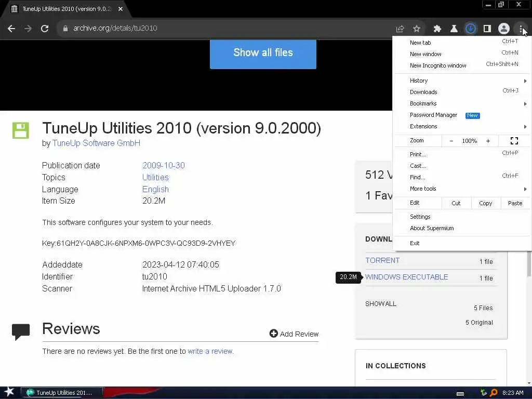Screen dimensions: 532x399
Task: Click the plus icon beside Add Review
Action: pos(273,334)
